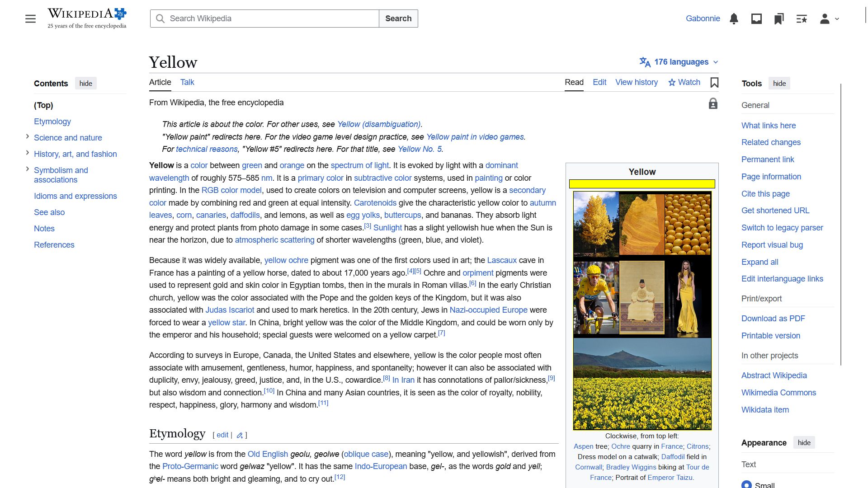Screen dimensions: 868x488
Task: Hide the Tools panel
Action: coord(779,83)
